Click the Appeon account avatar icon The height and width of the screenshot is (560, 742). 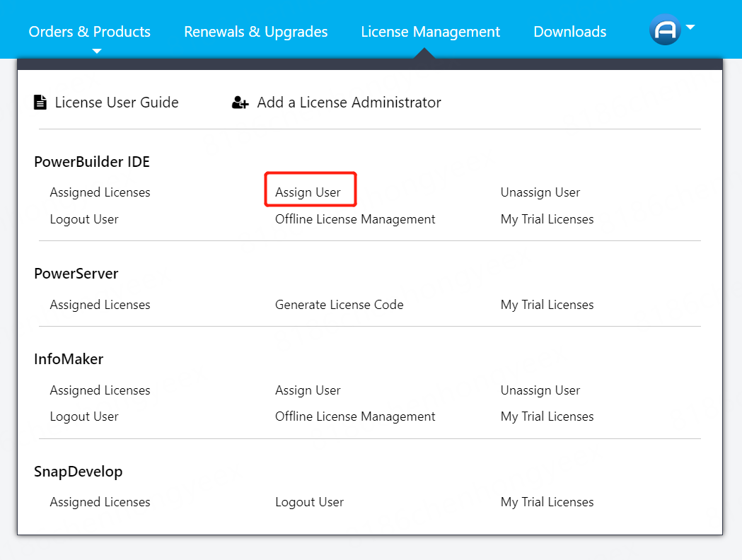(665, 30)
